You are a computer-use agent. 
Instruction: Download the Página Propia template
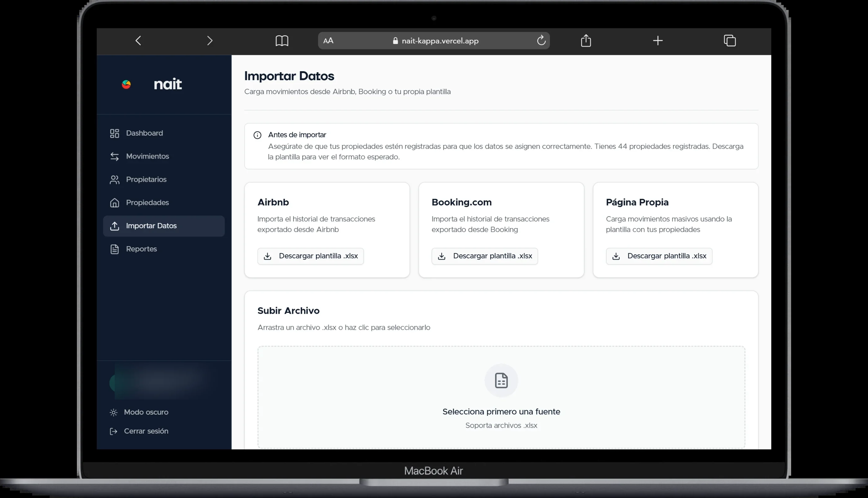(659, 256)
